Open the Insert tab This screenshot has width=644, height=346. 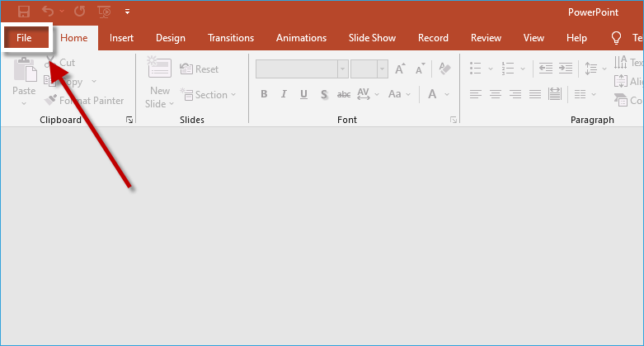pos(121,38)
